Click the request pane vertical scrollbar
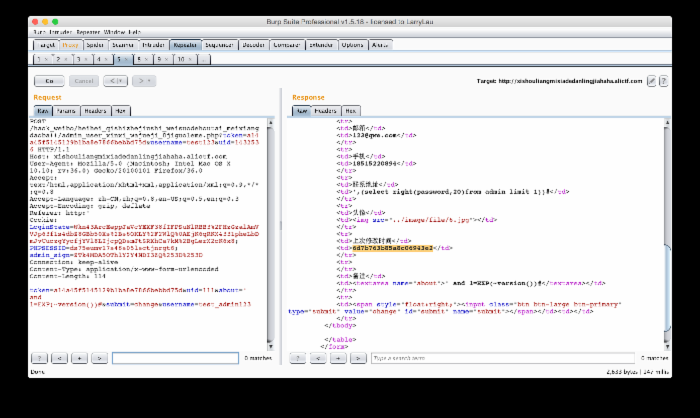 pyautogui.click(x=271, y=230)
